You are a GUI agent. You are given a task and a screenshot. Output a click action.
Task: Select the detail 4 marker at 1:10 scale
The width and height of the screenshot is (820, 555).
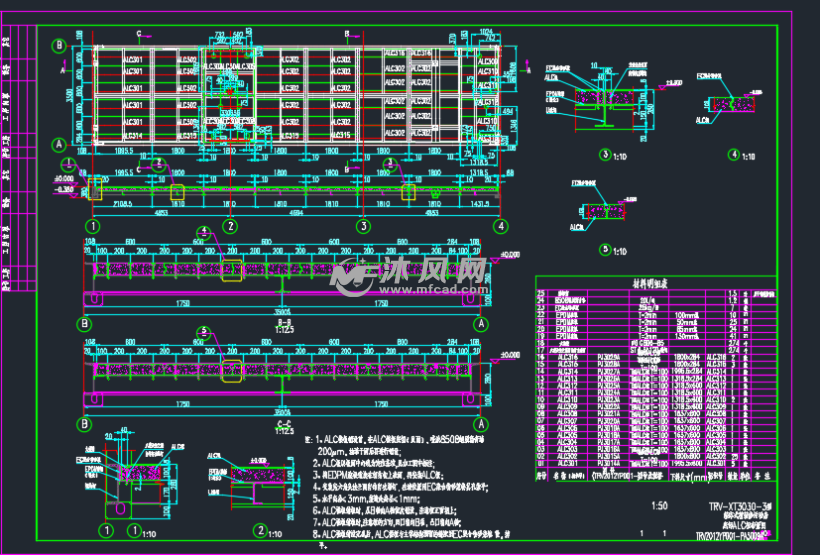click(x=733, y=154)
